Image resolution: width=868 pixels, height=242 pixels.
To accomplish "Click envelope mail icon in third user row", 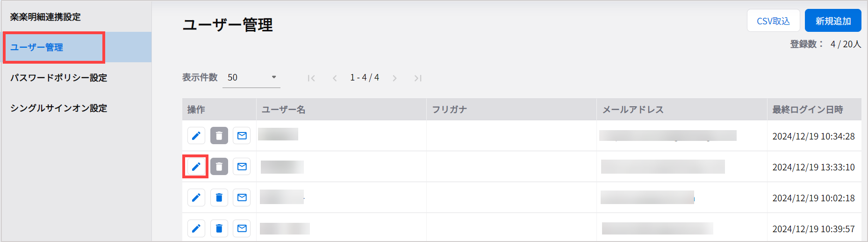I will click(x=242, y=198).
